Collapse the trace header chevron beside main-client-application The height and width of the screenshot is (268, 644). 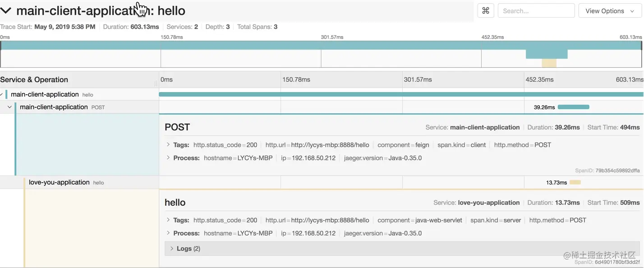click(x=5, y=11)
